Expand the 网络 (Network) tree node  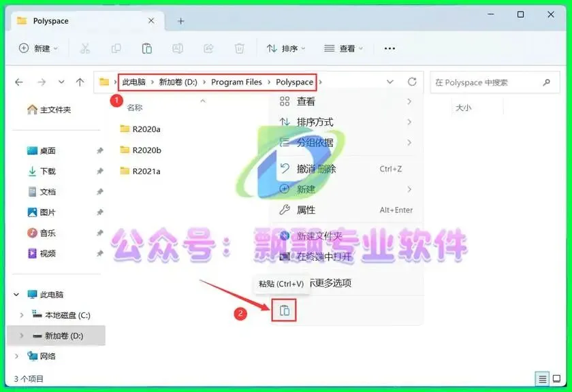click(x=16, y=356)
